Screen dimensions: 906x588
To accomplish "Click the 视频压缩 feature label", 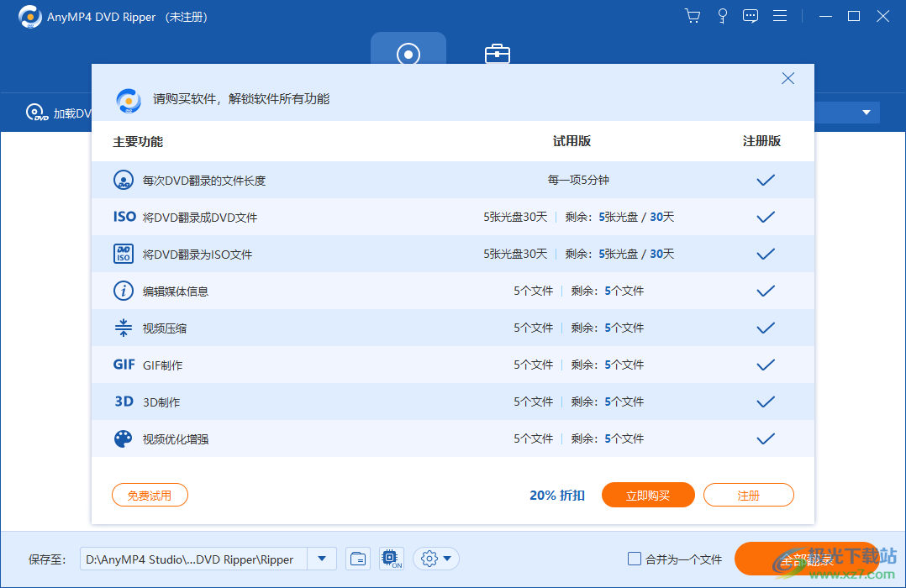I will coord(165,328).
